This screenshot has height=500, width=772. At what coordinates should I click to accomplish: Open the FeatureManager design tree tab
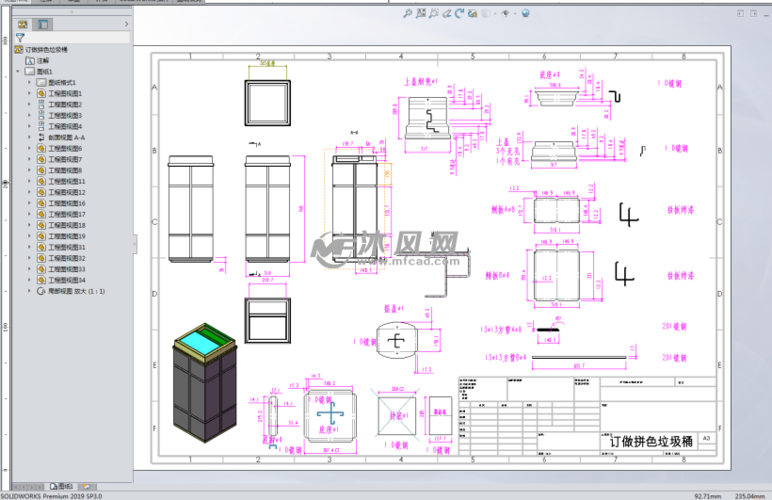(x=23, y=24)
